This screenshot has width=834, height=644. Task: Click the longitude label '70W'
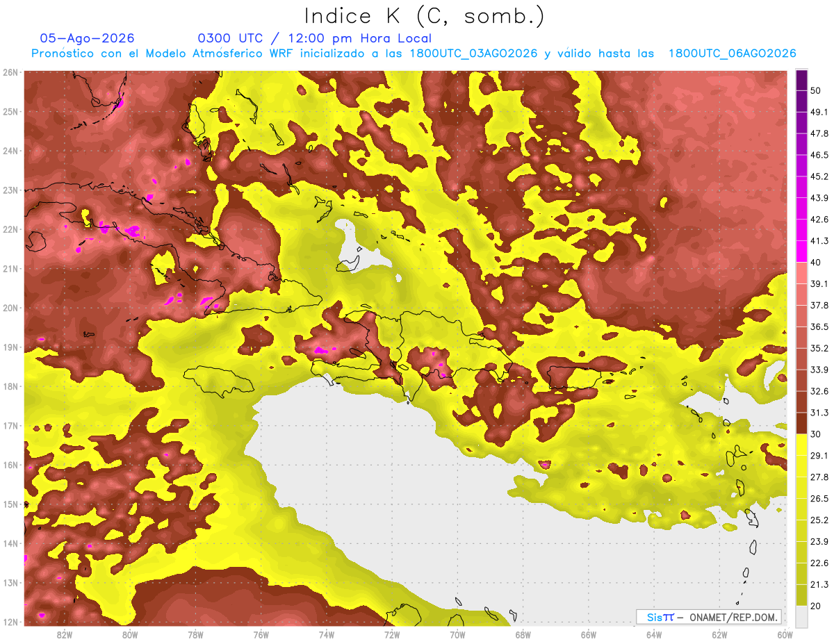pos(457,634)
